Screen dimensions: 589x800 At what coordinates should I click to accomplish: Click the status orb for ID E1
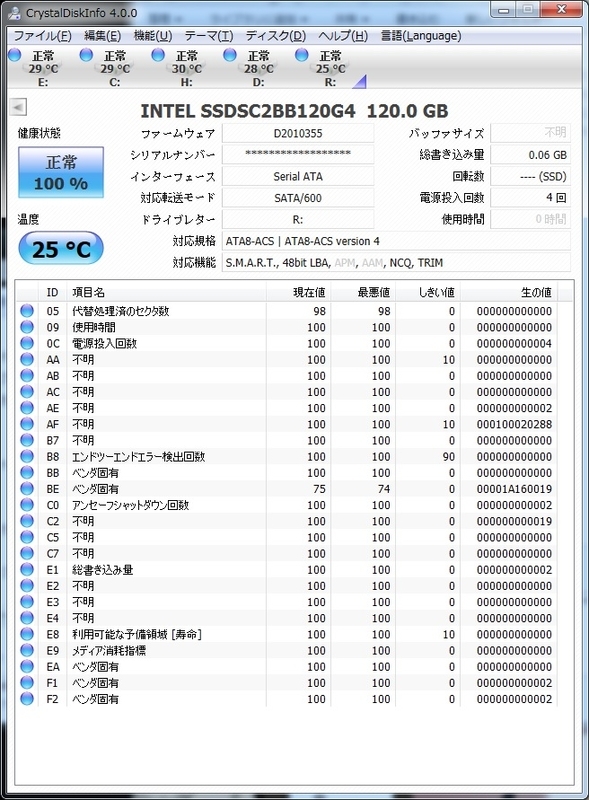coord(27,569)
